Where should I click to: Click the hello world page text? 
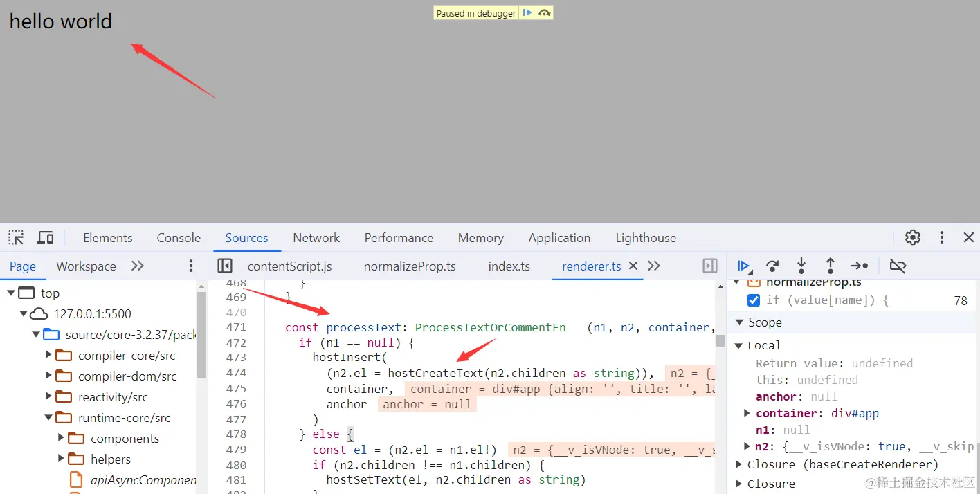click(60, 21)
